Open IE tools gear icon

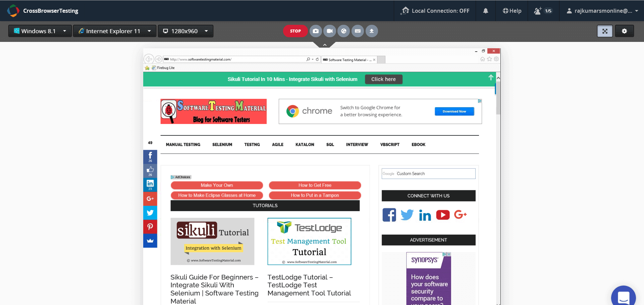click(496, 59)
